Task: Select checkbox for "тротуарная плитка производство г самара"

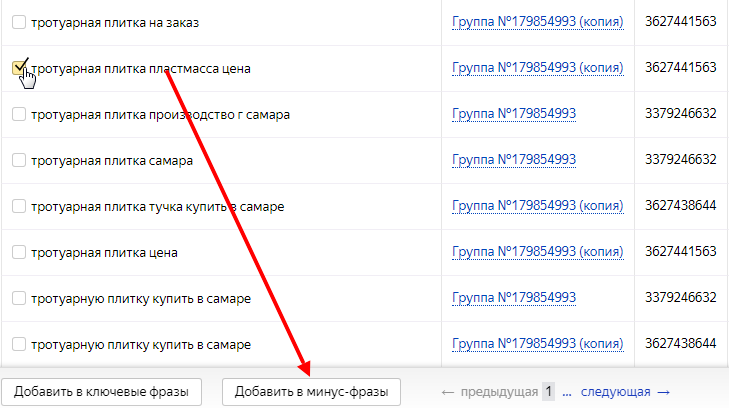Action: 19,114
